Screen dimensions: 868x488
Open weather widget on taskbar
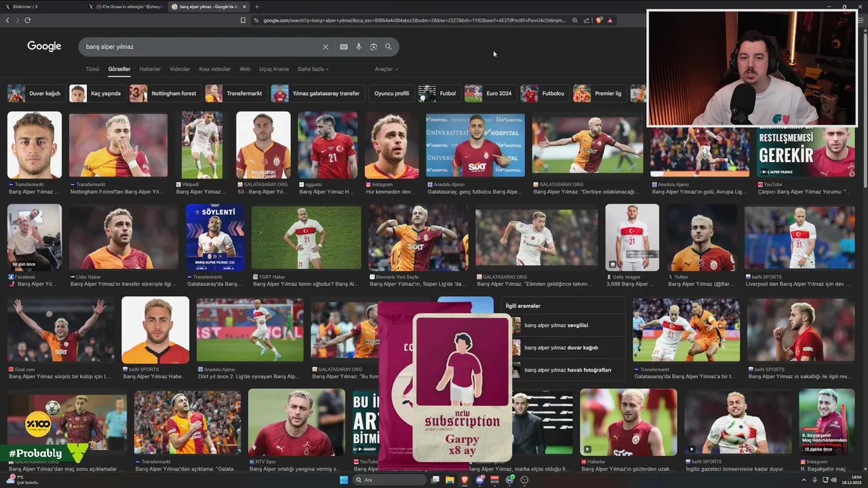point(22,480)
